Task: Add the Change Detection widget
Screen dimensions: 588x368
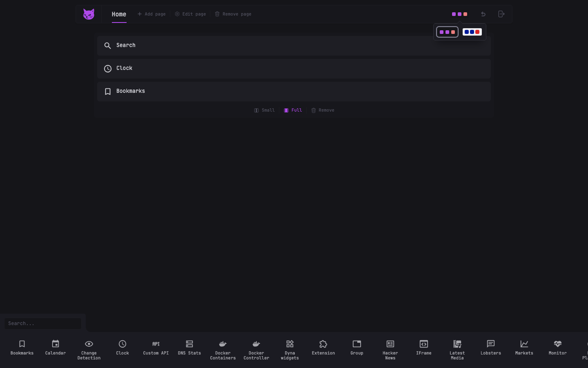Action: (x=89, y=350)
